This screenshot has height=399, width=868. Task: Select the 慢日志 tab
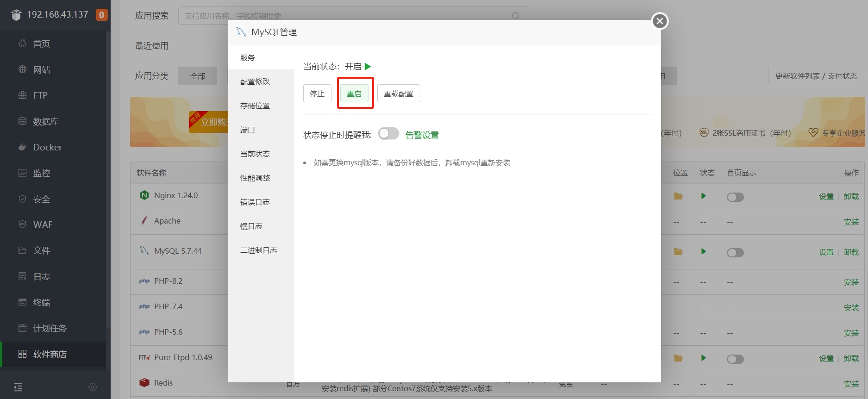261,226
